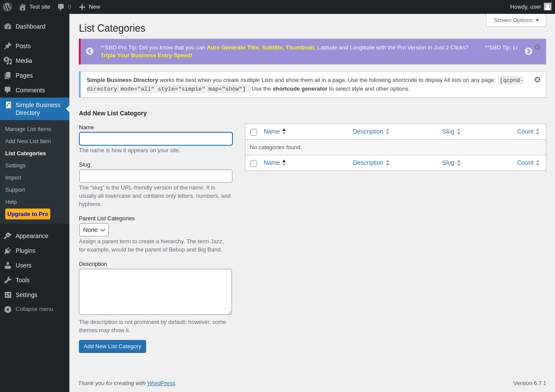Image resolution: width=555 pixels, height=392 pixels.
Task: Focus the category Name text field
Action: coord(156,139)
